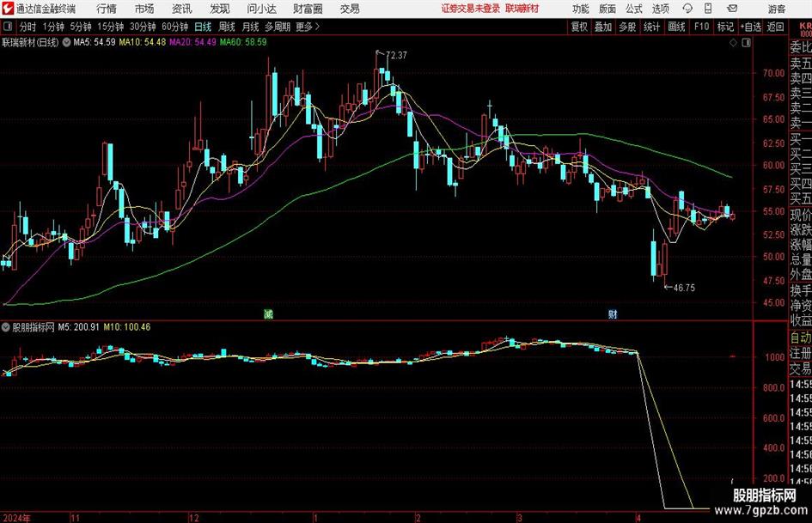Open the mobile phone icon in title bar
Image resolution: width=812 pixels, height=523 pixels.
point(708,9)
